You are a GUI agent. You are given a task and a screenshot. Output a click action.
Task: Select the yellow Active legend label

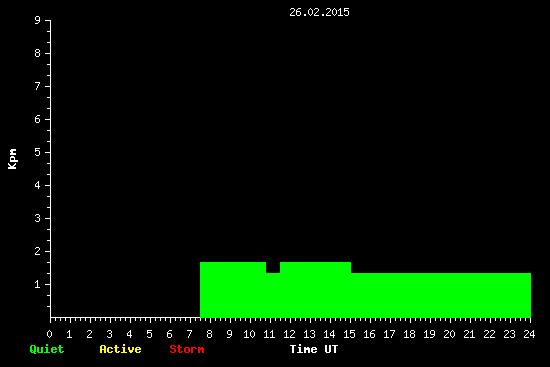click(x=120, y=349)
